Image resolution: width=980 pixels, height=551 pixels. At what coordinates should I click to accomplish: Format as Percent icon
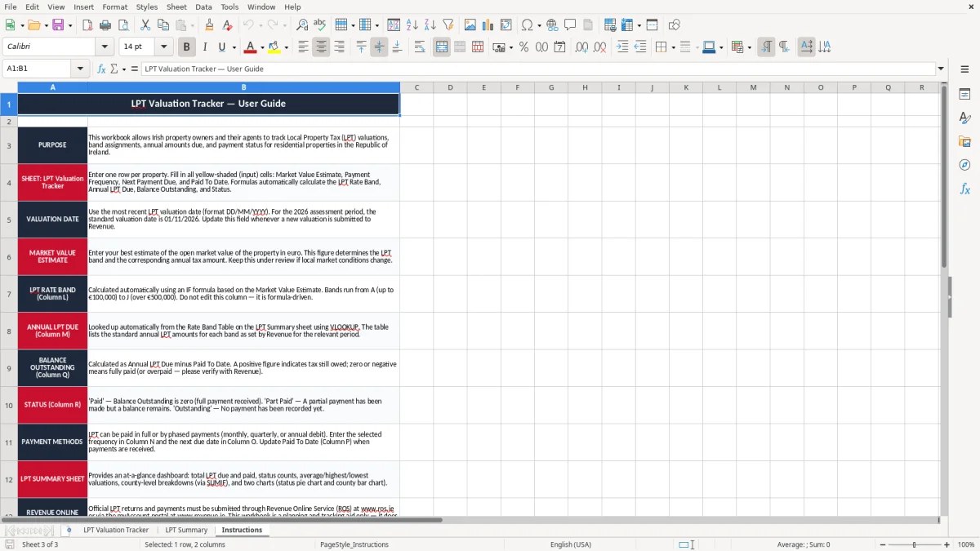click(523, 47)
